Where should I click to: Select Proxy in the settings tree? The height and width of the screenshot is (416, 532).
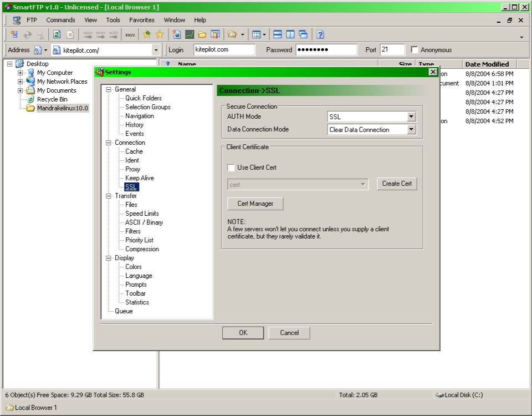[132, 169]
